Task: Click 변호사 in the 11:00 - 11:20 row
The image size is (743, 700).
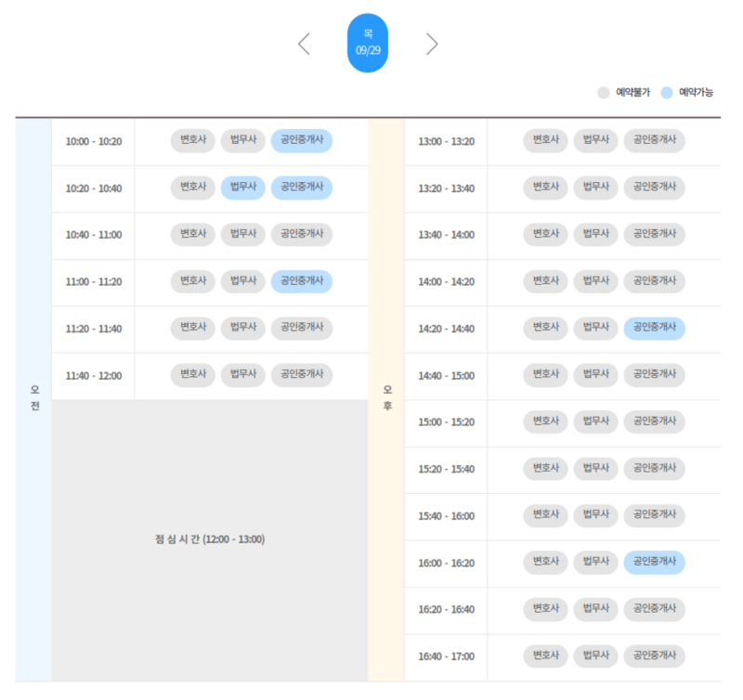Action: 193,281
